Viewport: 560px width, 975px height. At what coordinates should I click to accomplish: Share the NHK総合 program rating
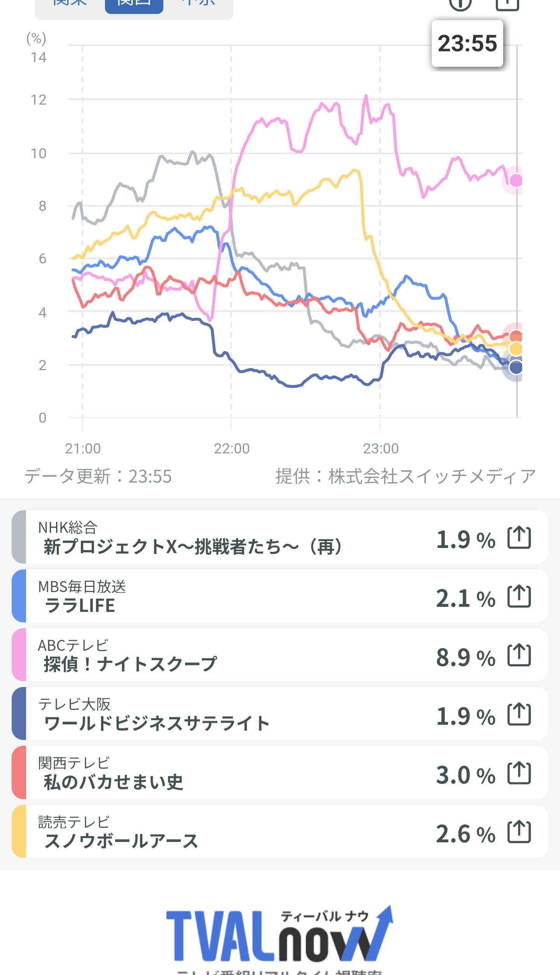[519, 538]
